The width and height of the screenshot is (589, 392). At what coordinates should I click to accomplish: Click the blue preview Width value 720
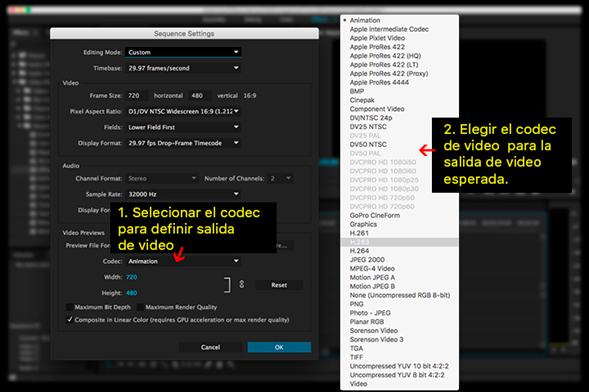tap(131, 277)
